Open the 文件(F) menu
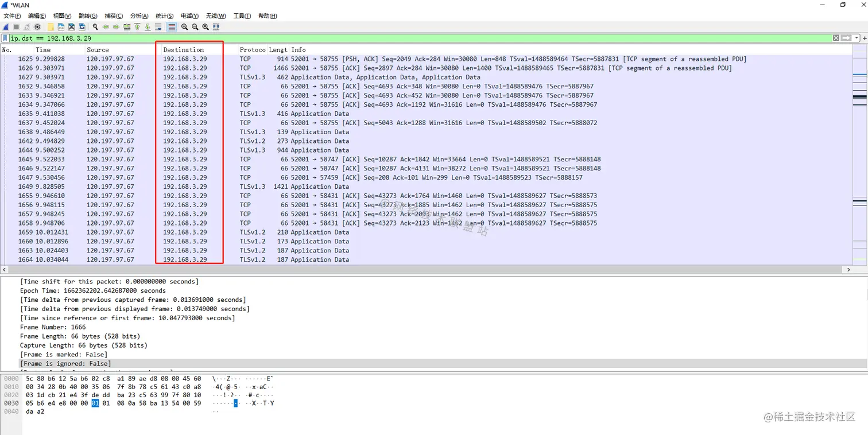 point(12,16)
